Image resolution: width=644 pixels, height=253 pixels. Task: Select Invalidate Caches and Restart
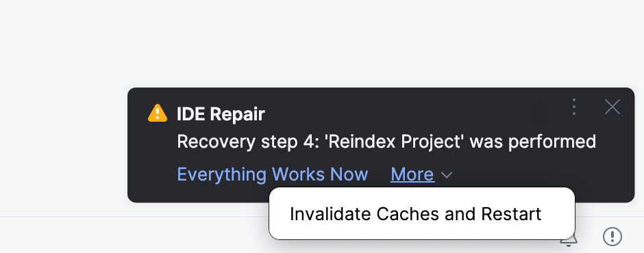pos(416,214)
